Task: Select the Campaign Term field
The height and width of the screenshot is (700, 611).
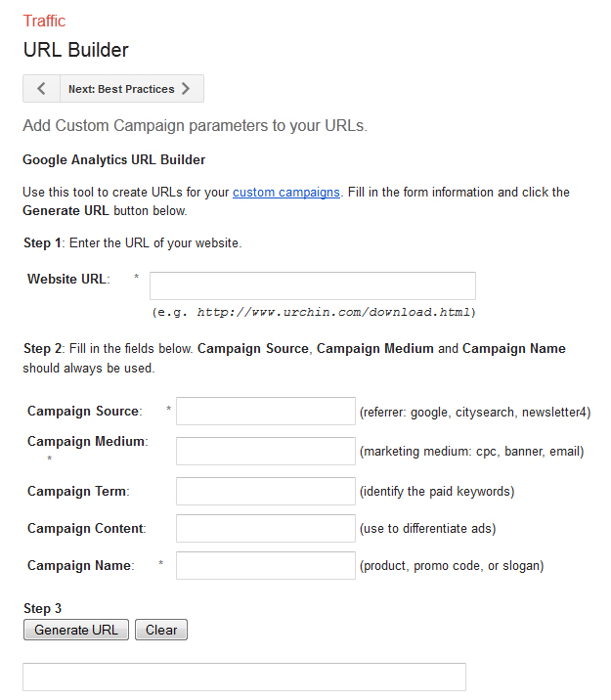Action: point(266,491)
